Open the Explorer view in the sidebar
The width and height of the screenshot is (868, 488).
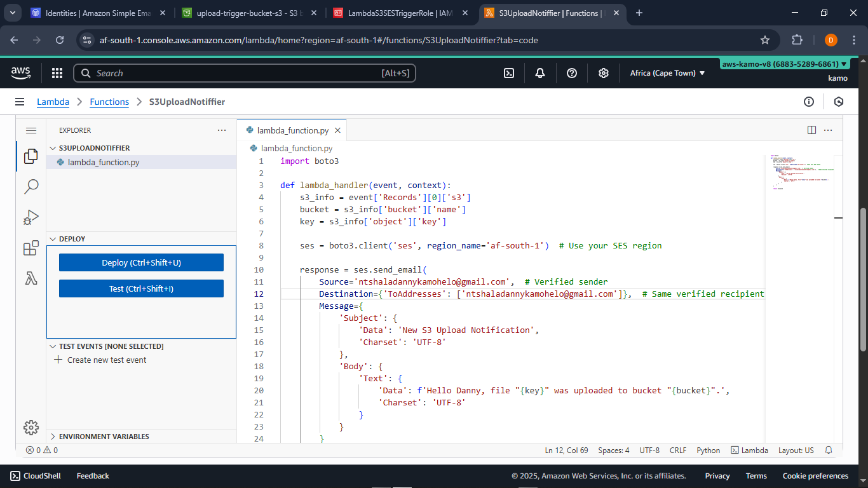(30, 156)
